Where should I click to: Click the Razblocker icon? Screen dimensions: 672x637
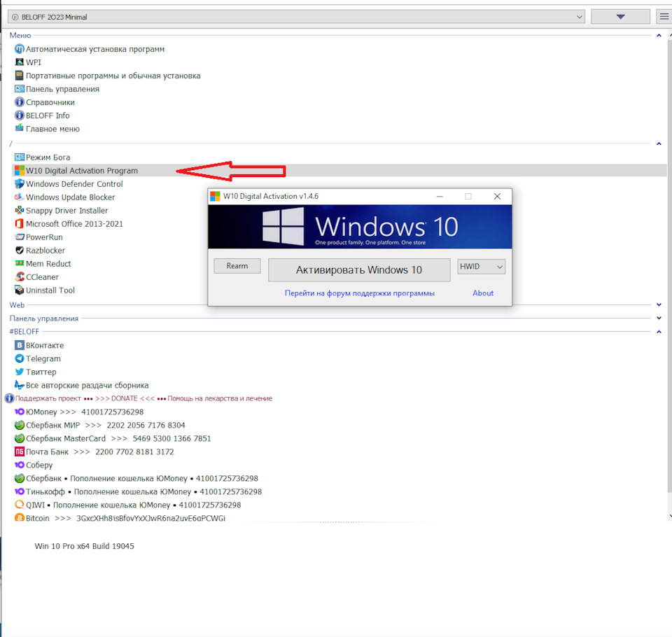[20, 251]
